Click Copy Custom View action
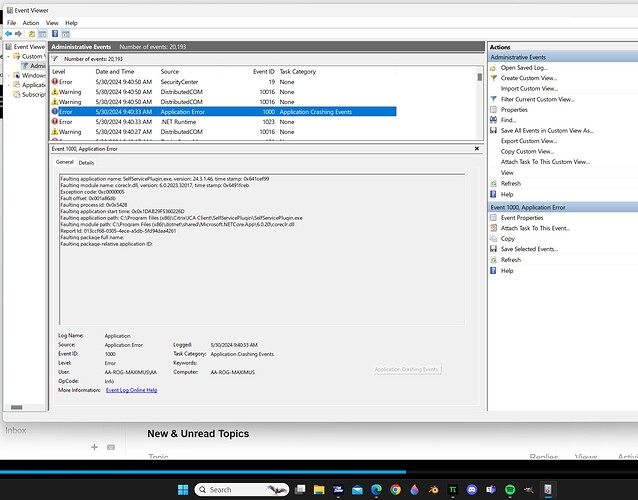638x500 pixels. (527, 151)
